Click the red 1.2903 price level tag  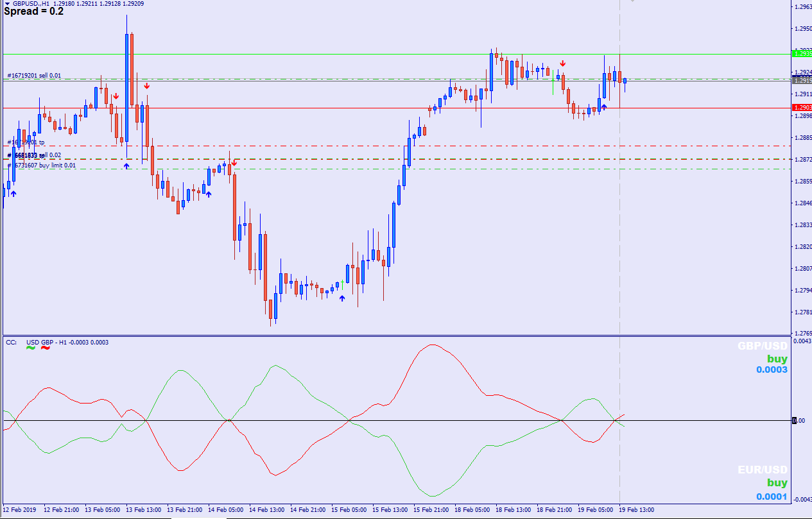pyautogui.click(x=802, y=108)
